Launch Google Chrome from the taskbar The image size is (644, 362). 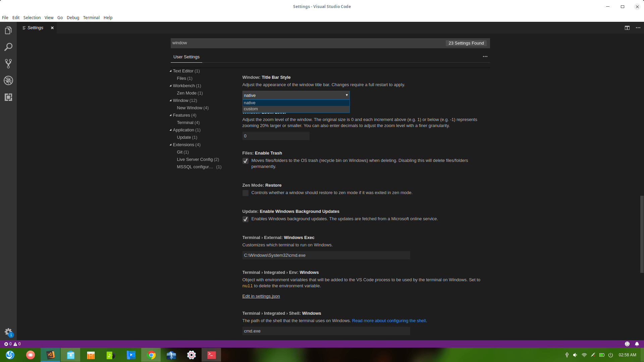tap(151, 355)
